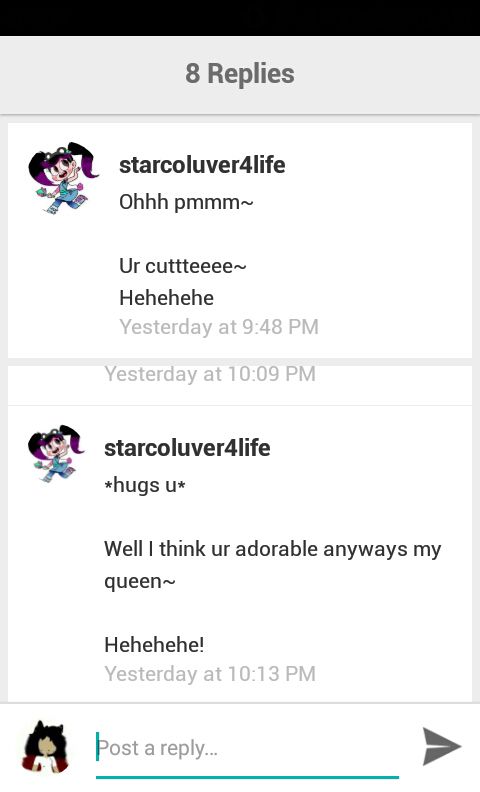Viewport: 480px width, 792px height.
Task: Tap 'Hehehehe' line in first reply
Action: [166, 298]
